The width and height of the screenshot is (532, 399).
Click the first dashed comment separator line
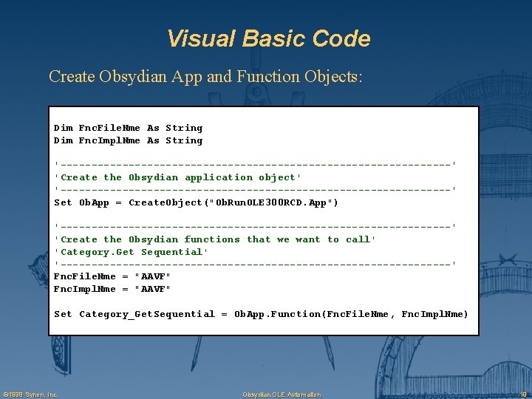[255, 165]
